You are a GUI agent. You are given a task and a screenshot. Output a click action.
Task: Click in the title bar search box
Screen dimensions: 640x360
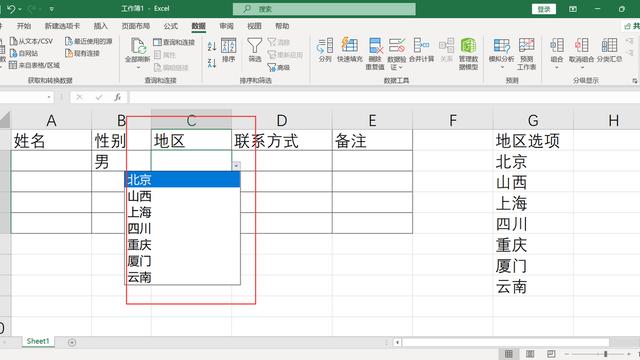tap(324, 9)
